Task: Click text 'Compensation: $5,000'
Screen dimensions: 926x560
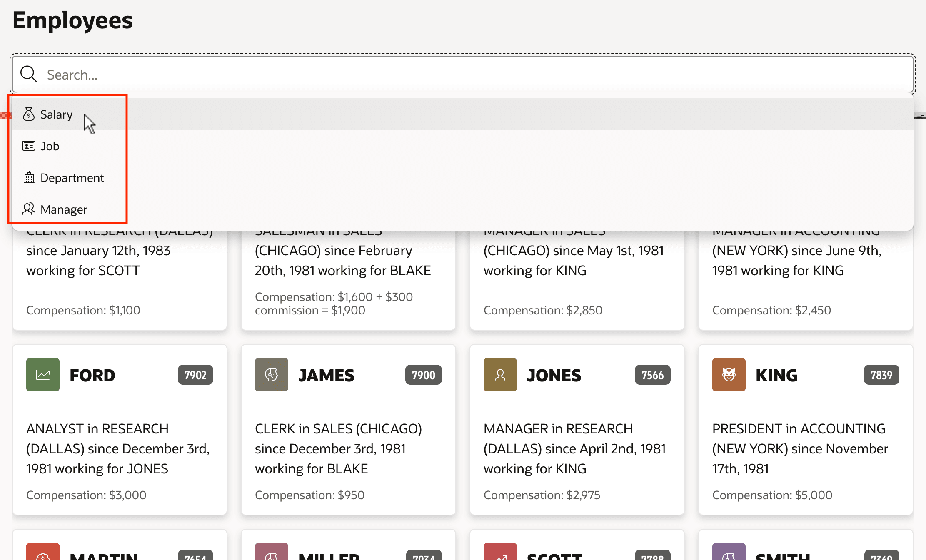Action: pyautogui.click(x=772, y=495)
